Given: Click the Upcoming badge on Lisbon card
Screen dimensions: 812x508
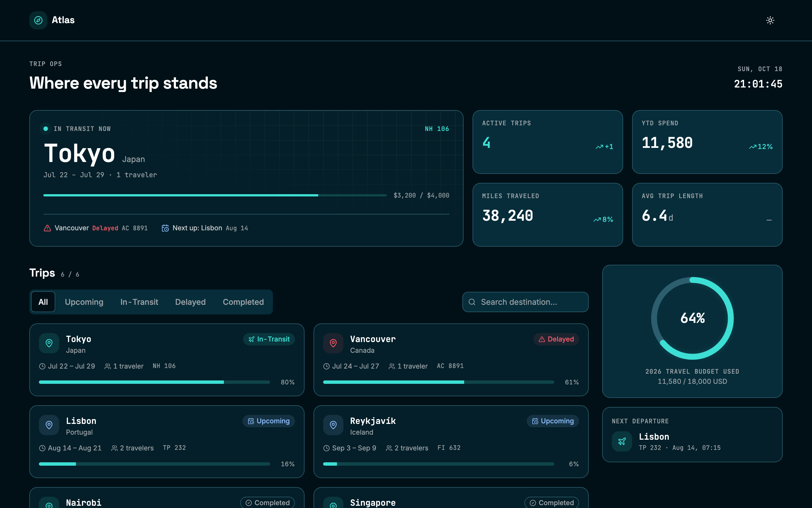Looking at the screenshot, I should click(268, 421).
